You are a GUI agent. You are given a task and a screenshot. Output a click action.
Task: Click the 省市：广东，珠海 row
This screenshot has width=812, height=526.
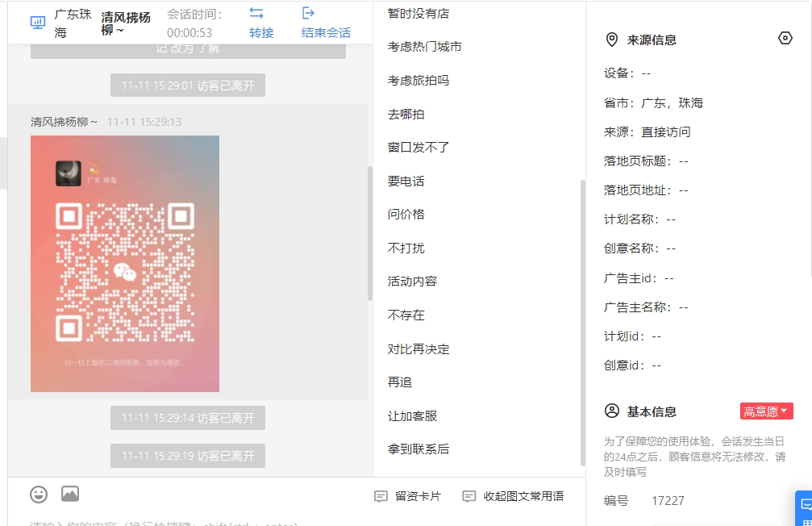(x=653, y=103)
